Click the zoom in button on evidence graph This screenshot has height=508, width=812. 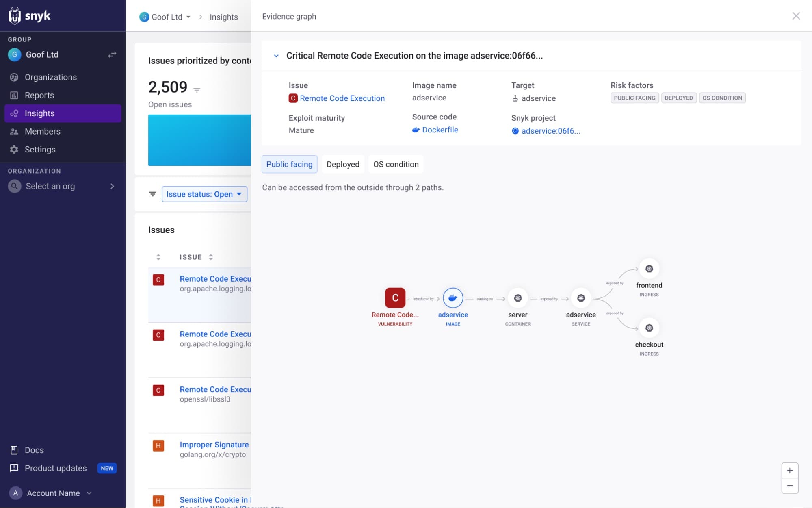[789, 470]
